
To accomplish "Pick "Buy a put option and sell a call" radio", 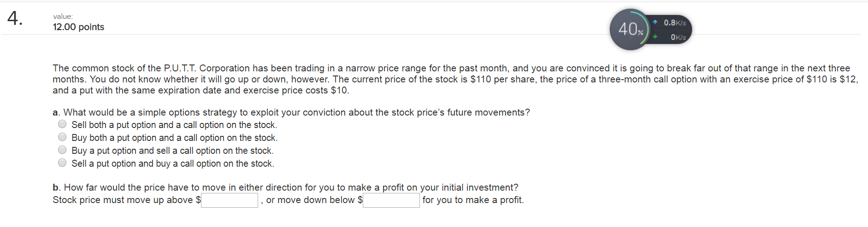I will pos(62,150).
